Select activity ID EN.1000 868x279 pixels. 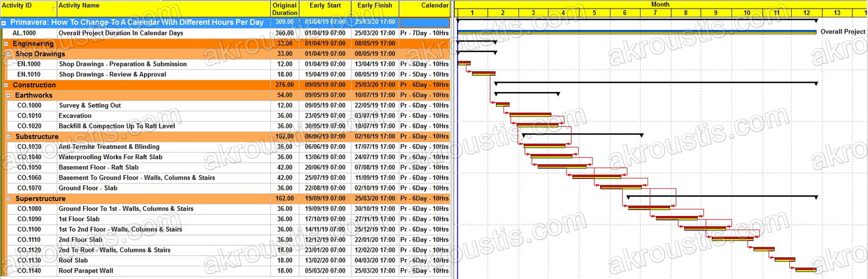tap(29, 64)
